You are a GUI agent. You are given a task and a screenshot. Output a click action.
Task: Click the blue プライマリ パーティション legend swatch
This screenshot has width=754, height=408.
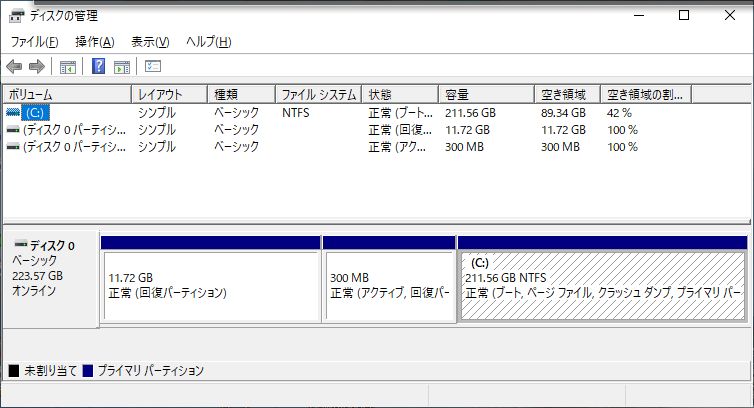(88, 370)
